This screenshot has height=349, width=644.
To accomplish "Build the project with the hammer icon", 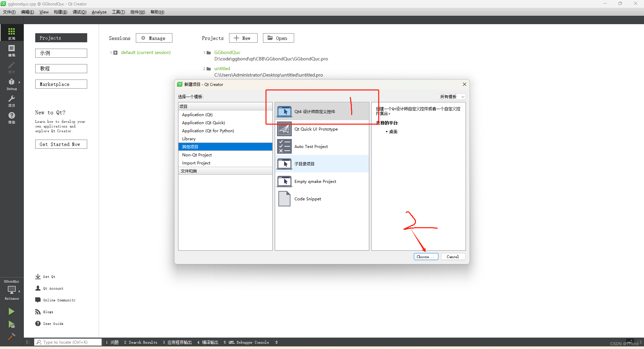I will tap(11, 337).
